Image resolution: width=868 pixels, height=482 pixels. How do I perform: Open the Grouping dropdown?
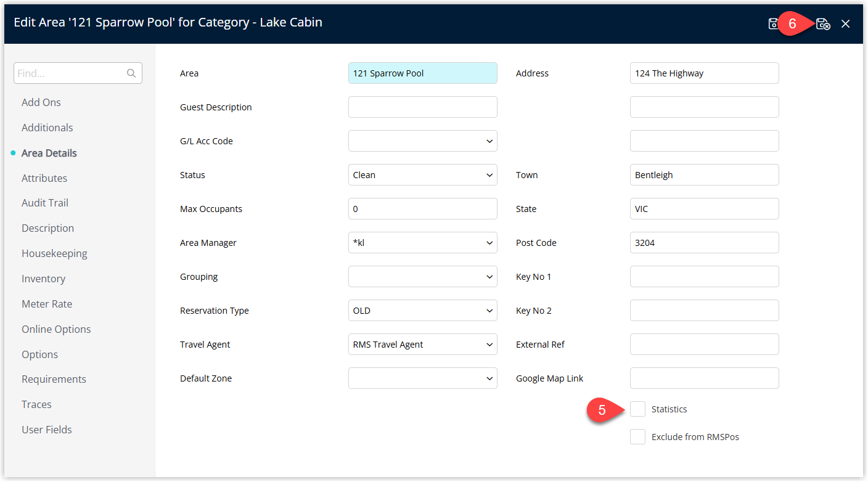pos(423,277)
